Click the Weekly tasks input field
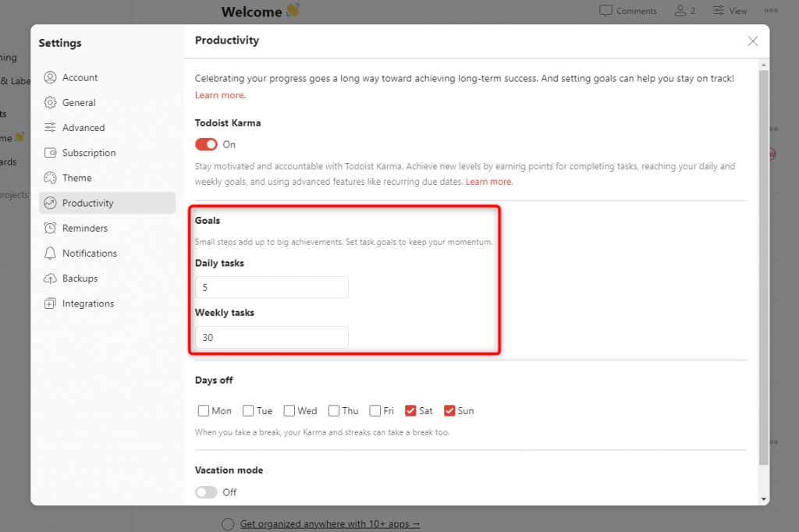 [x=272, y=337]
